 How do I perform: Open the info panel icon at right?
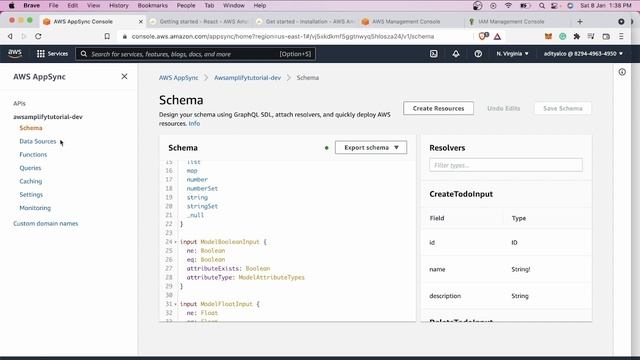(622, 72)
